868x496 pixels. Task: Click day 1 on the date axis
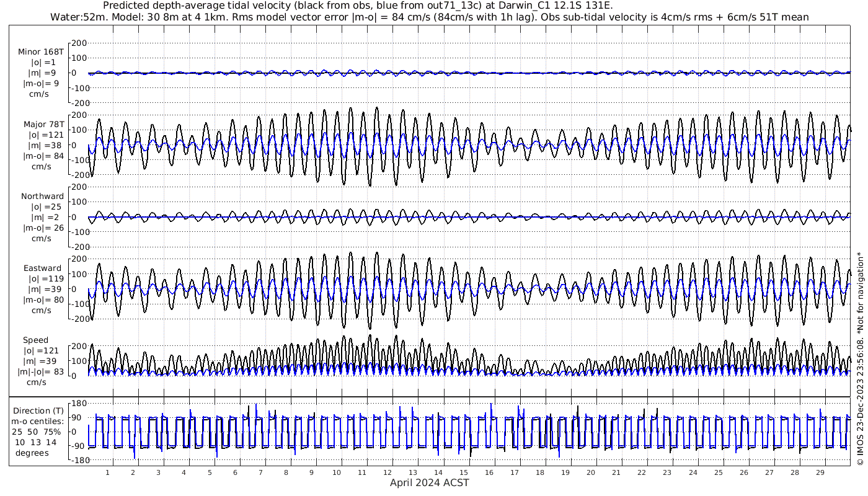click(x=107, y=472)
